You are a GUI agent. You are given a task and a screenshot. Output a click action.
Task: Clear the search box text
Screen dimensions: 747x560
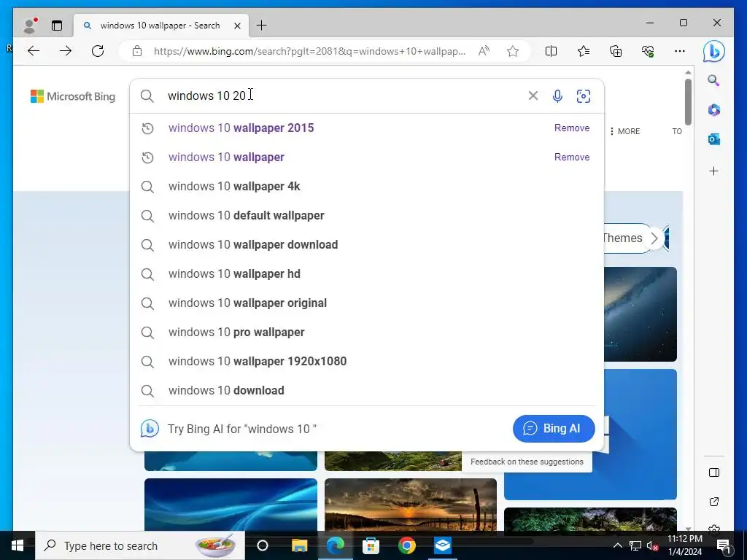[x=533, y=96]
